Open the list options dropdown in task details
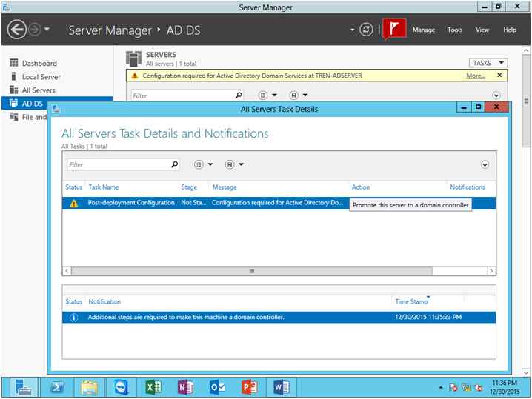Image resolution: width=532 pixels, height=399 pixels. tap(203, 164)
